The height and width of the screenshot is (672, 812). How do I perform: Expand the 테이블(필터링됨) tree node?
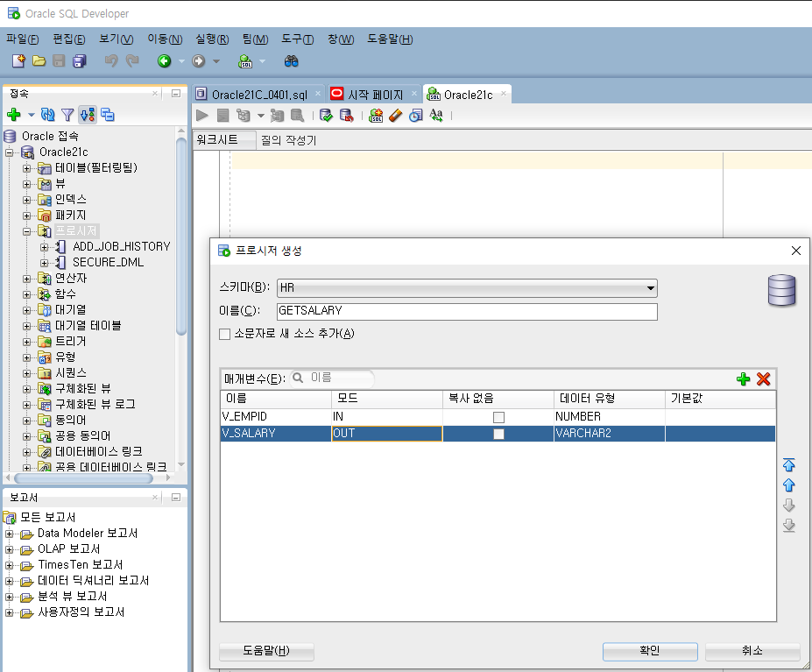point(26,168)
